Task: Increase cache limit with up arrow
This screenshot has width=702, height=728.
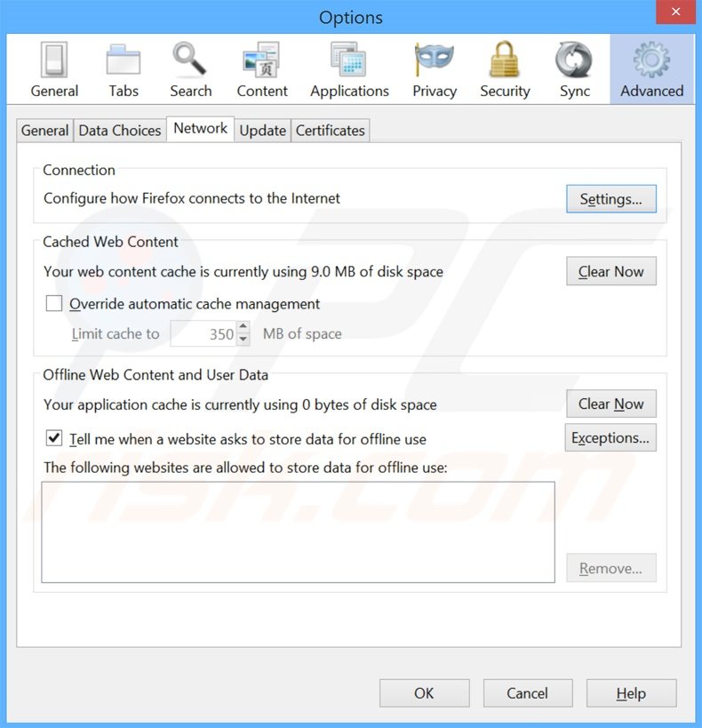Action: [243, 327]
